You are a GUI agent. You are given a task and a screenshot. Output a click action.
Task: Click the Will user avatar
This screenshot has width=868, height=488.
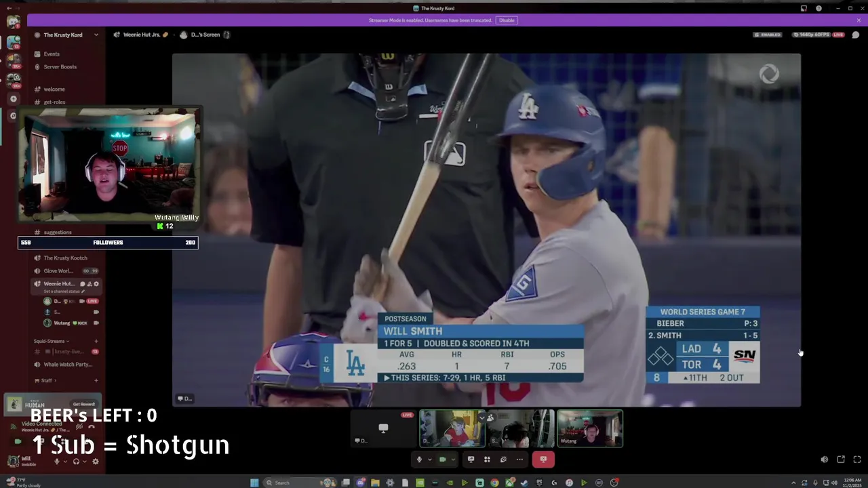click(x=13, y=462)
